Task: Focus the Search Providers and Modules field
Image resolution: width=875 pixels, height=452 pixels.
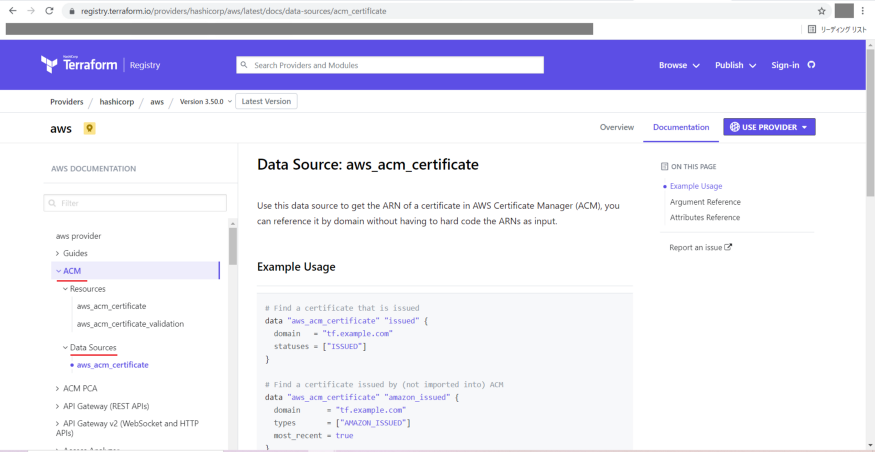Action: pyautogui.click(x=390, y=65)
